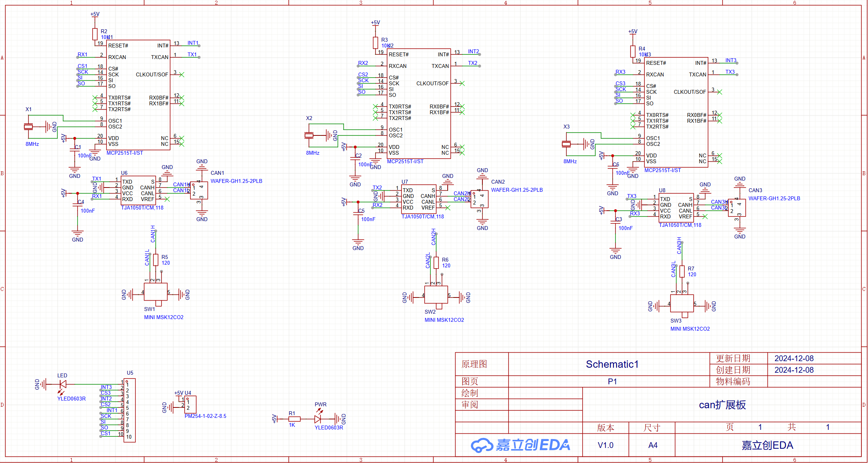Select the INT1 net label on U1
Image resolution: width=868 pixels, height=463 pixels.
click(x=193, y=43)
